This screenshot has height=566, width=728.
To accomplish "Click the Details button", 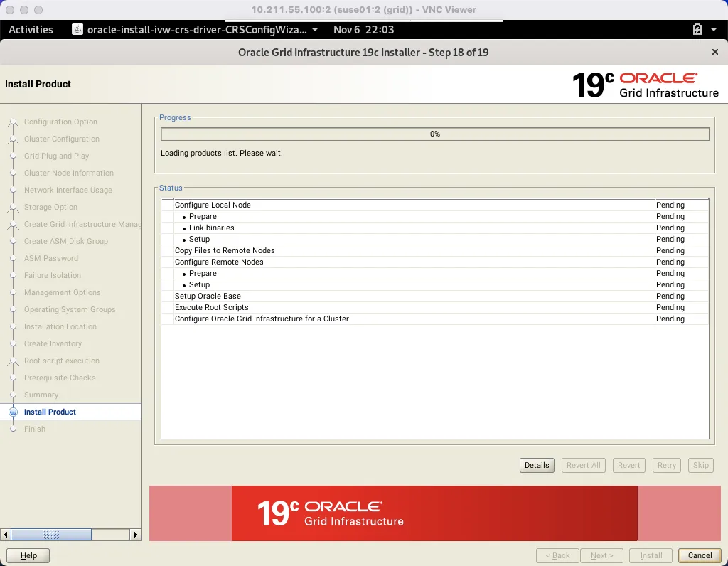I will click(537, 465).
